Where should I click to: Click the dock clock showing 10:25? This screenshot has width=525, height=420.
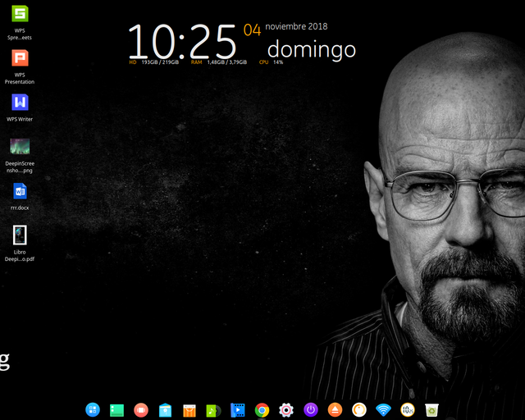tap(408, 409)
